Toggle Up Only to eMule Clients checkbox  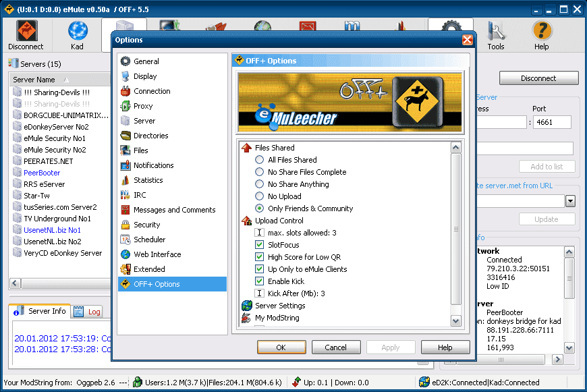(259, 269)
